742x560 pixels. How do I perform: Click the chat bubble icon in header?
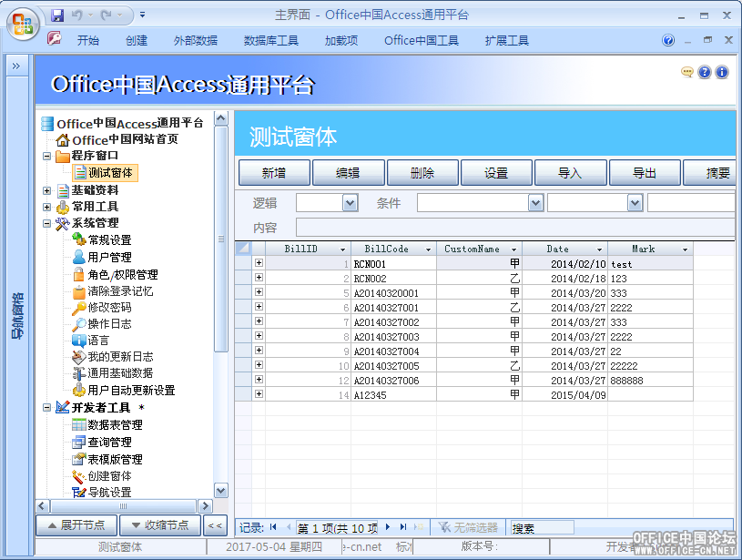coord(687,72)
